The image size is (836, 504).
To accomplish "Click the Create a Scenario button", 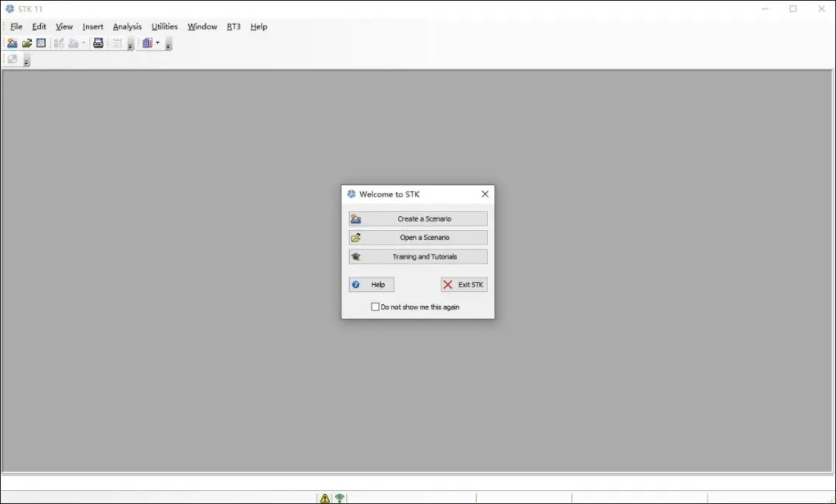I will (x=418, y=218).
